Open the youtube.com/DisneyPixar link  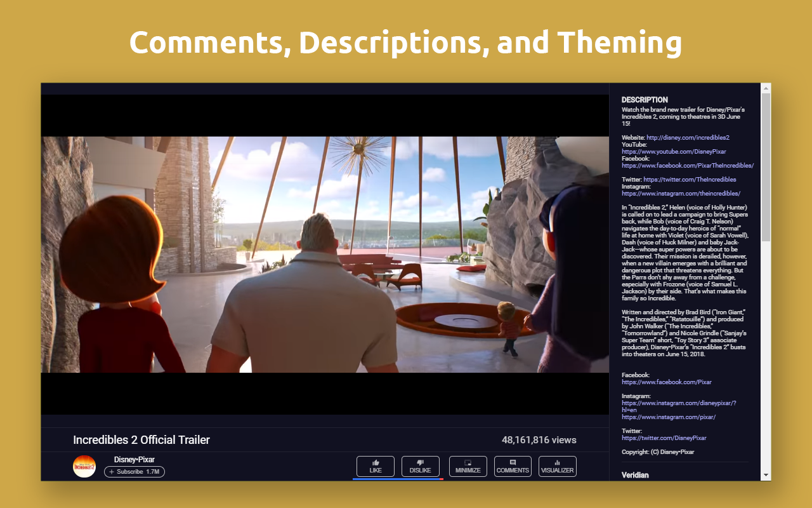(674, 152)
